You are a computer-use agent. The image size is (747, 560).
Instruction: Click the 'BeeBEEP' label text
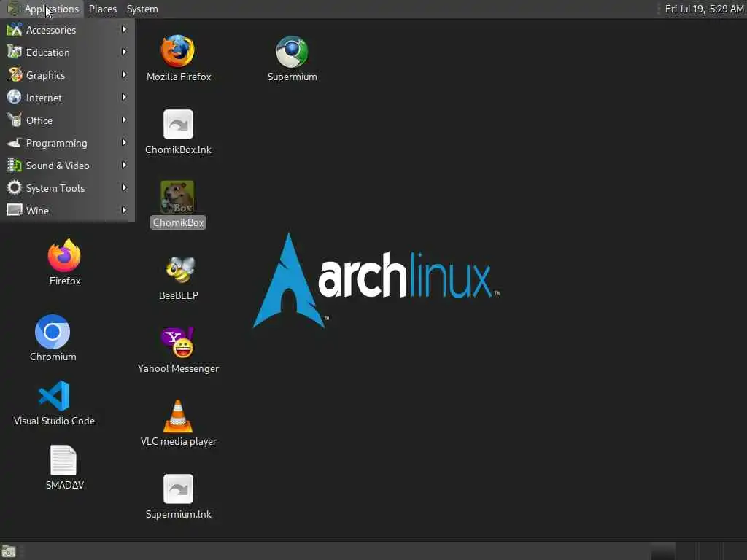point(178,295)
